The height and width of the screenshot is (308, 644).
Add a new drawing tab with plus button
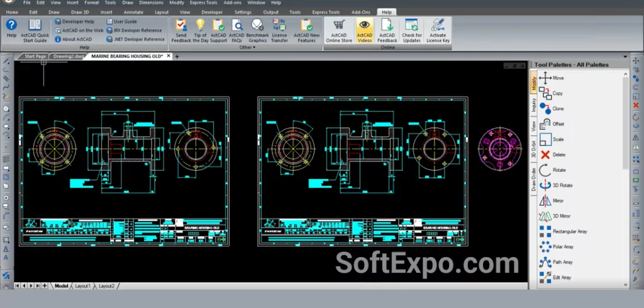[x=177, y=57]
